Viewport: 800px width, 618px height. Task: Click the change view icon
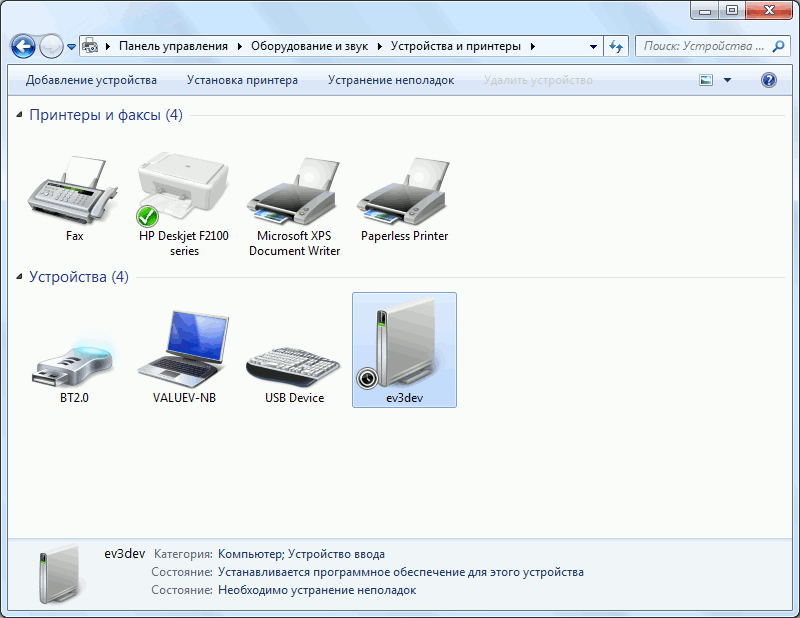706,80
